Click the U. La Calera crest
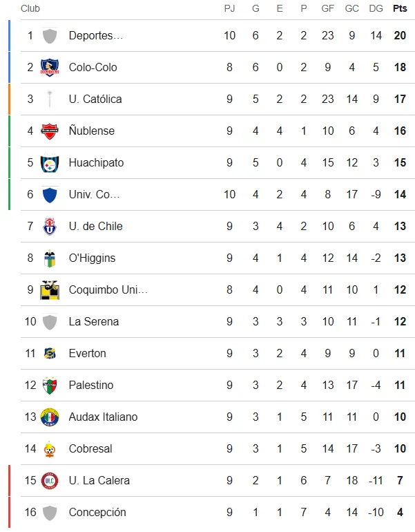This screenshot has width=415, height=532. click(49, 481)
